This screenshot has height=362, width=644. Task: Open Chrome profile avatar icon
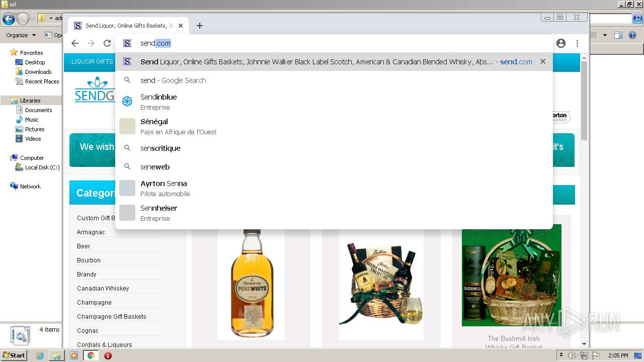[561, 43]
